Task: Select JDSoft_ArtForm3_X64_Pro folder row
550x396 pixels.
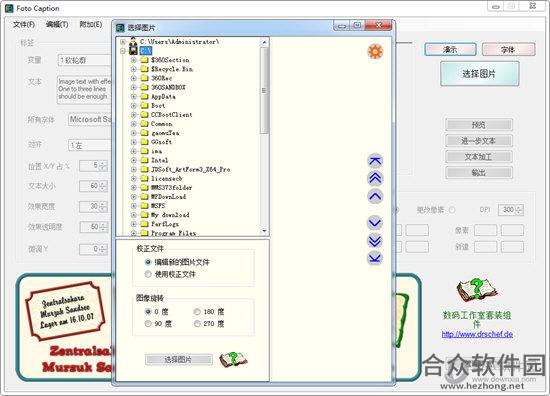Action: (x=190, y=169)
